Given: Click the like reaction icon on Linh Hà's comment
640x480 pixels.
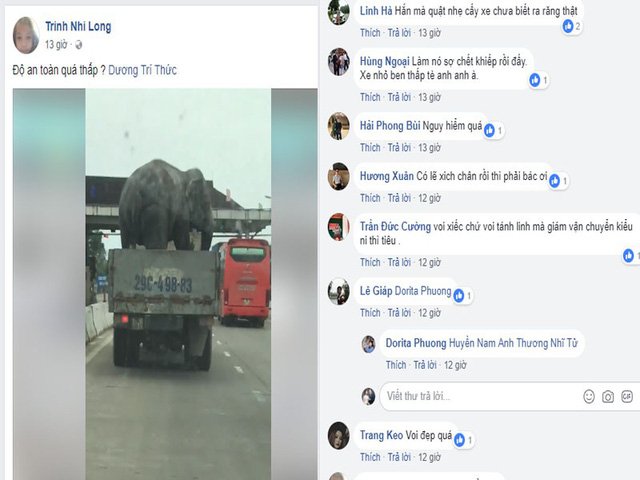Looking at the screenshot, I should click(568, 25).
